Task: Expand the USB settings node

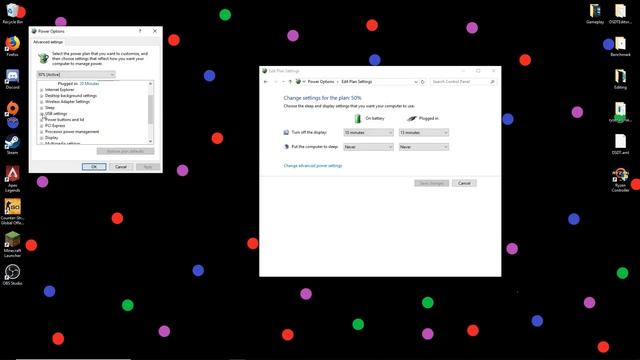Action: tap(41, 114)
